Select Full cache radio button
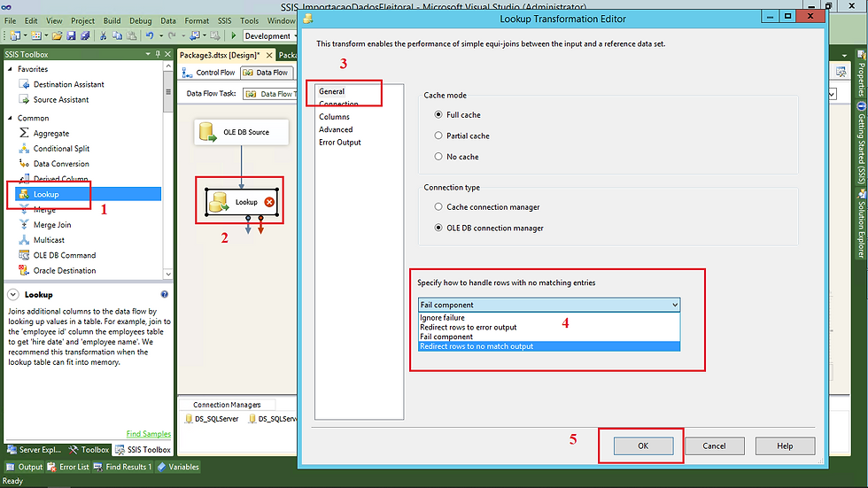This screenshot has height=488, width=868. 438,114
